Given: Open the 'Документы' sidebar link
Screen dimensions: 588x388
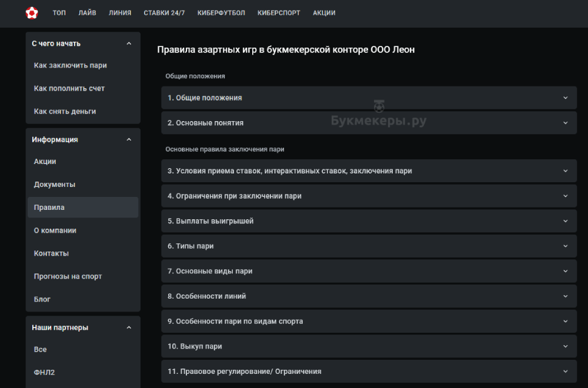Looking at the screenshot, I should pos(54,185).
